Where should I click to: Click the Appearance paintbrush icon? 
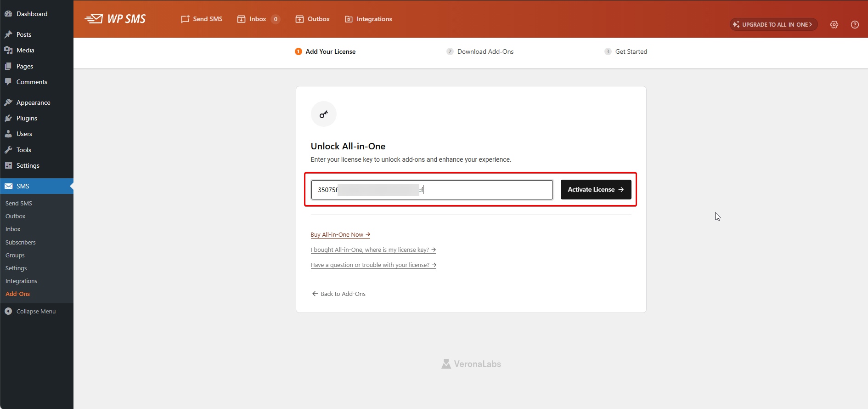[8, 102]
